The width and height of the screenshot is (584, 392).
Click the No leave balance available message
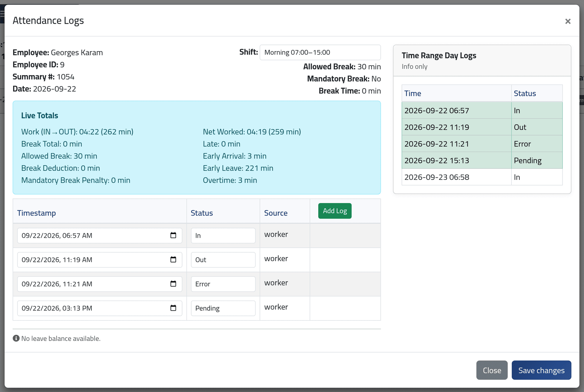coord(61,338)
